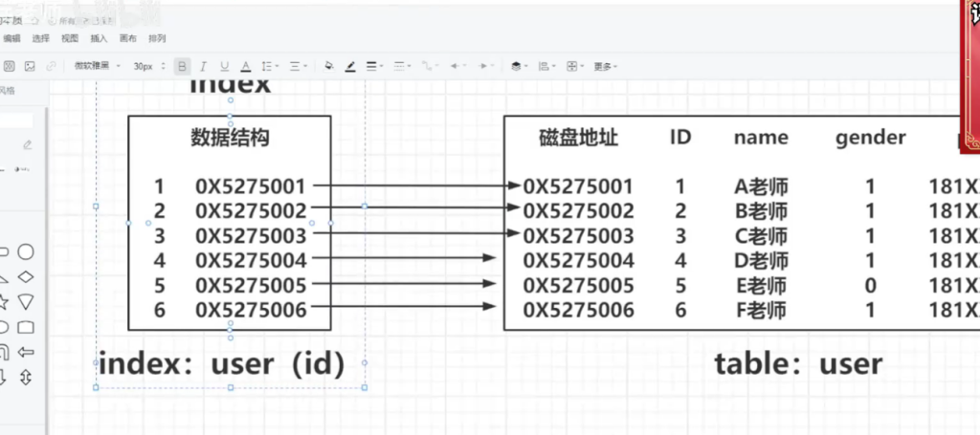The height and width of the screenshot is (435, 980).
Task: Open font family dropdown 微软雅黑
Action: 95,66
